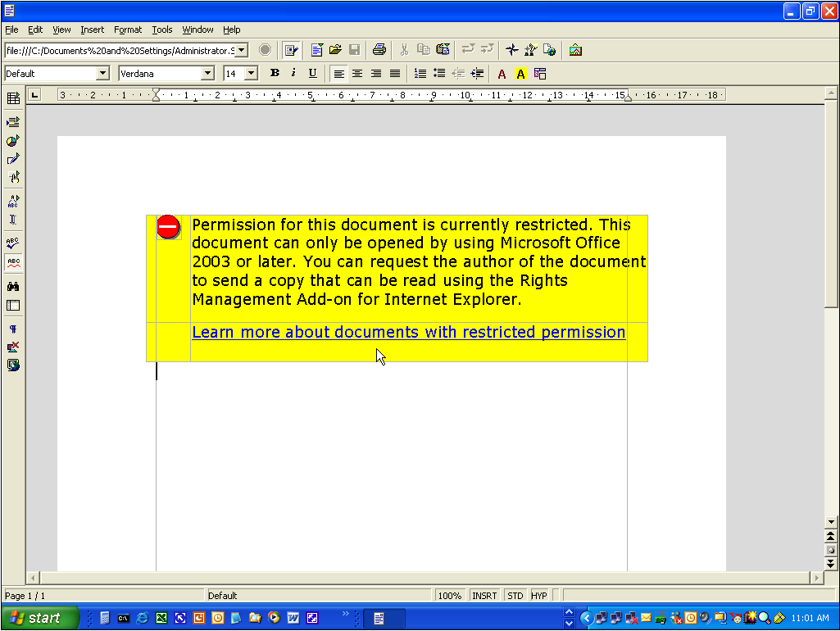This screenshot has height=631, width=840.
Task: Toggle Centered paragraph alignment
Action: 357,74
